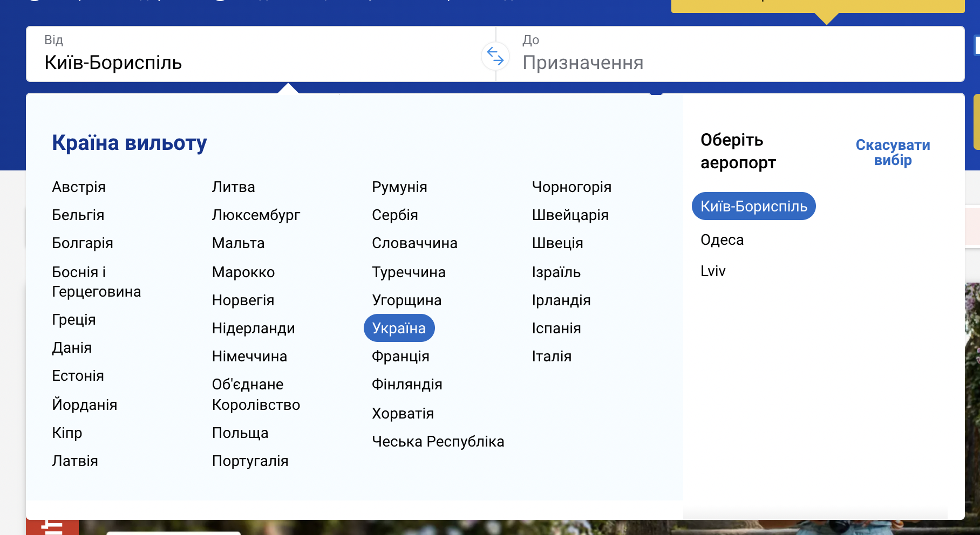Image resolution: width=980 pixels, height=535 pixels.
Task: Choose country Латвія
Action: 75,461
